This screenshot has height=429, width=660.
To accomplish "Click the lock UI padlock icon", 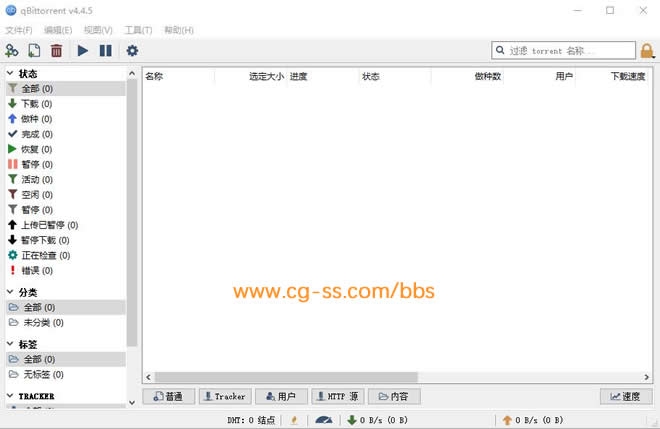I will click(647, 50).
